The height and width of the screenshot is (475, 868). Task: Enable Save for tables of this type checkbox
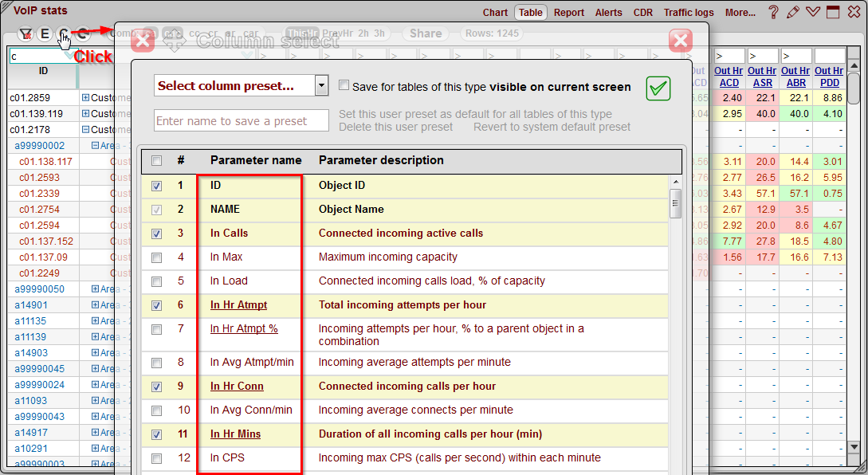[x=344, y=85]
